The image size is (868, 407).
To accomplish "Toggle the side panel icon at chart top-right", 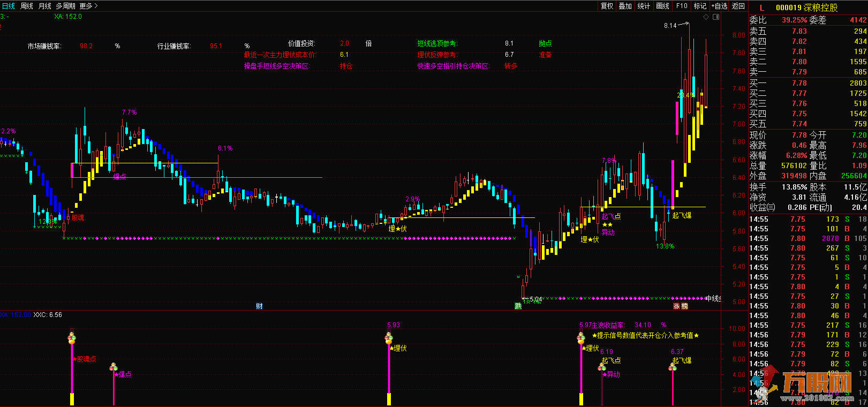I will click(x=715, y=17).
